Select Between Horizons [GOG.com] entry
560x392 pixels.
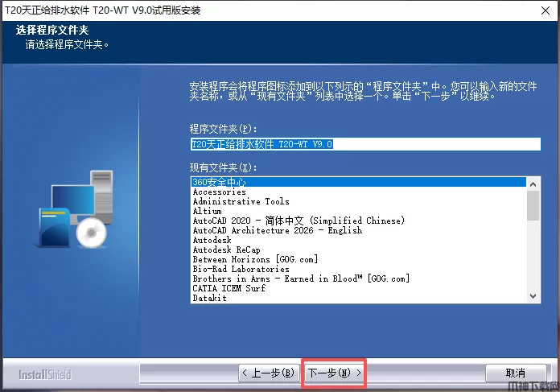point(358,259)
